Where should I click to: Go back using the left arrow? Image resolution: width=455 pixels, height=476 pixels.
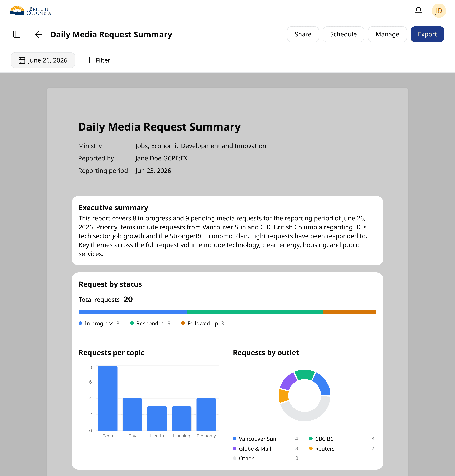39,34
